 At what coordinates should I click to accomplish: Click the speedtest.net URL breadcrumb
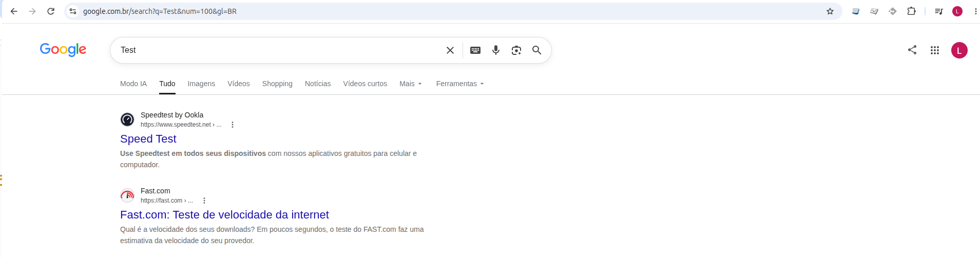tap(181, 125)
